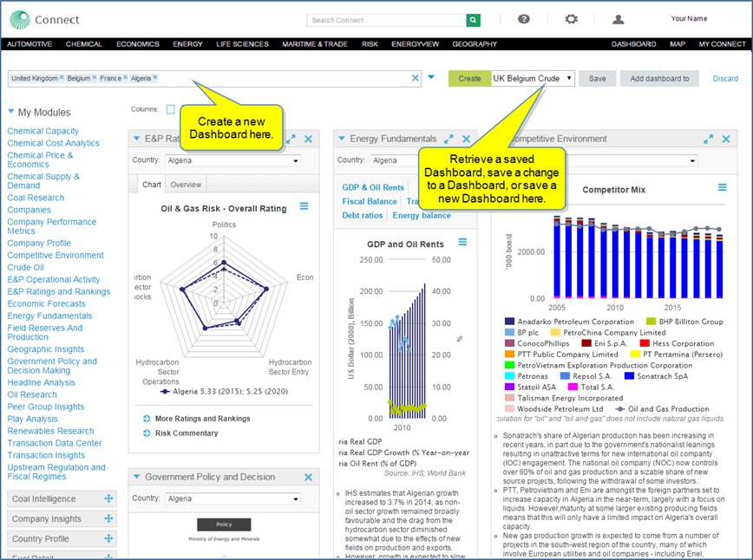The height and width of the screenshot is (560, 753).
Task: Click the Discard link
Action: tap(725, 79)
